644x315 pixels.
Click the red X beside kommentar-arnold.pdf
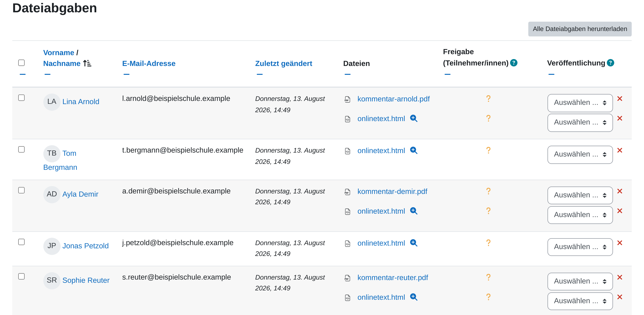click(620, 98)
